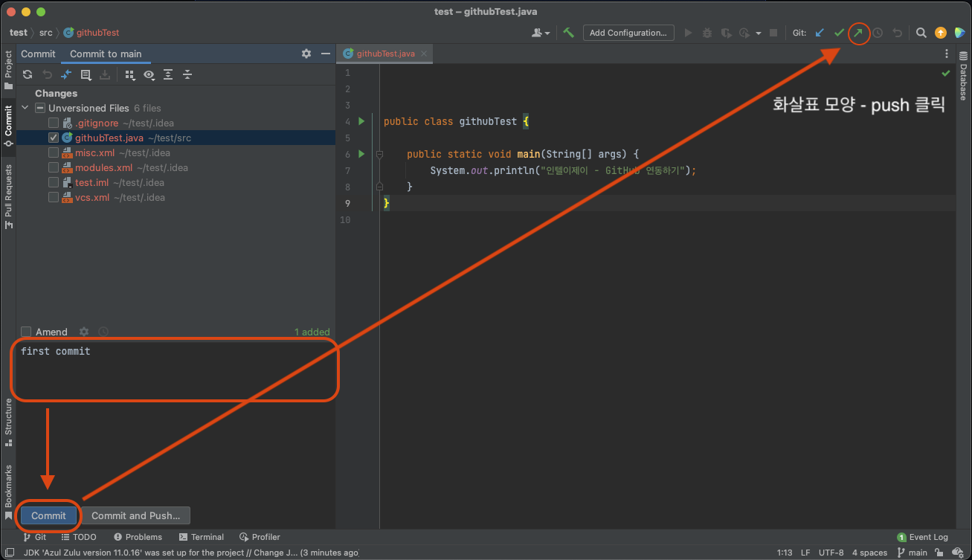The width and height of the screenshot is (972, 560).
Task: Open the Profiler tool window
Action: [260, 537]
